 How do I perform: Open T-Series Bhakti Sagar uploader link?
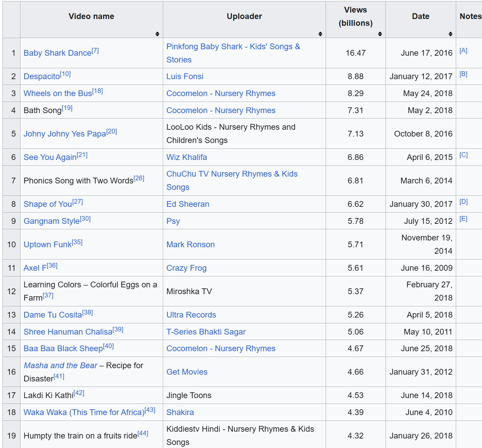tap(206, 332)
